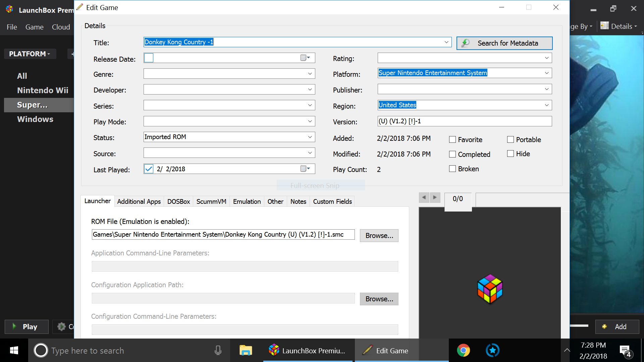
Task: Browse for Configuration Application Path
Action: pos(379,299)
